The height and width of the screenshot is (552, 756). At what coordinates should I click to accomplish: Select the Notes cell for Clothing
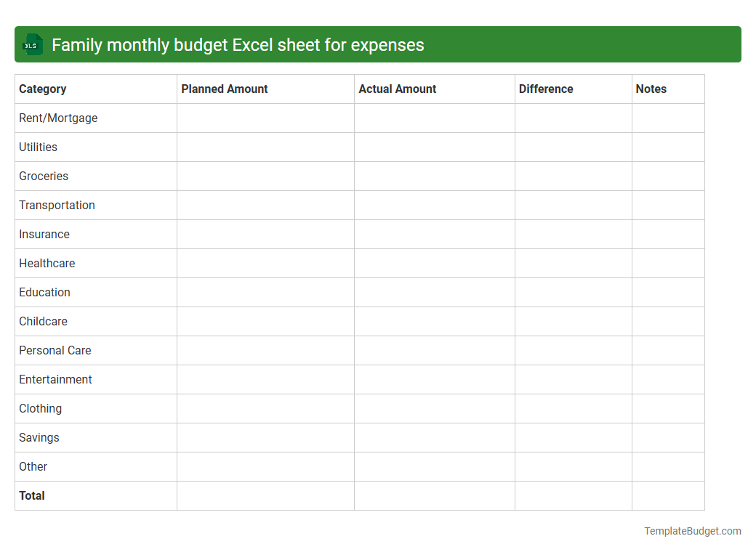[668, 408]
